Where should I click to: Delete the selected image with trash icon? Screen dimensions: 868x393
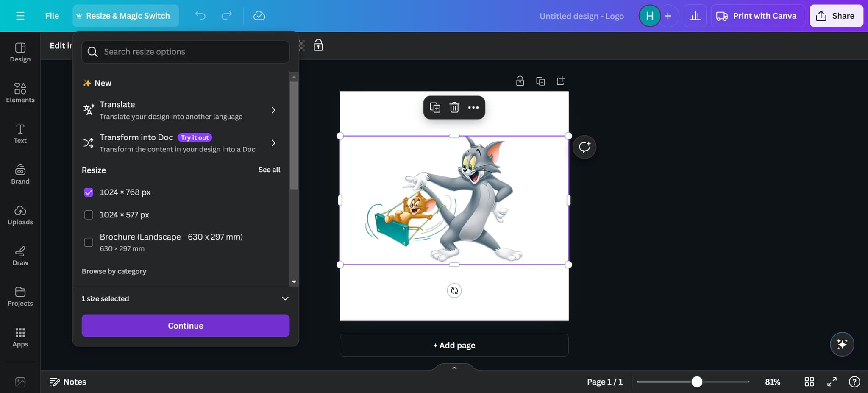454,107
